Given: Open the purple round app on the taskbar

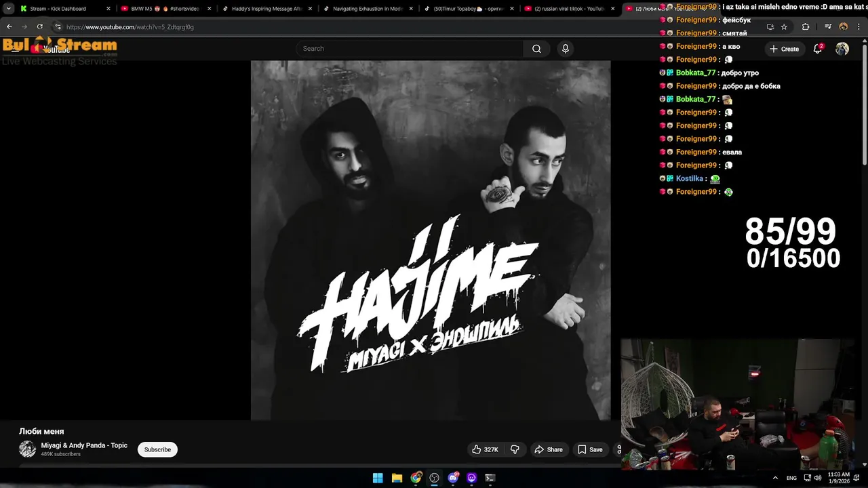Looking at the screenshot, I should point(471,478).
